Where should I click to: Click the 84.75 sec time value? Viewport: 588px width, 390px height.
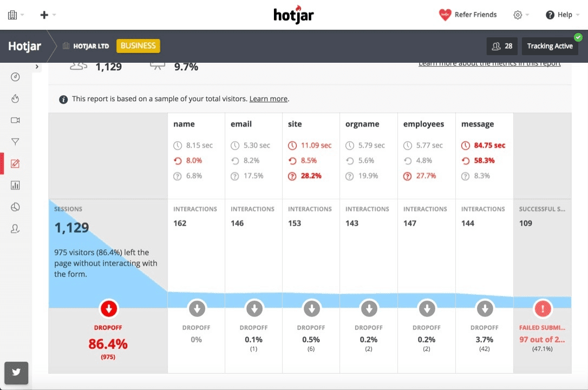[x=489, y=146]
